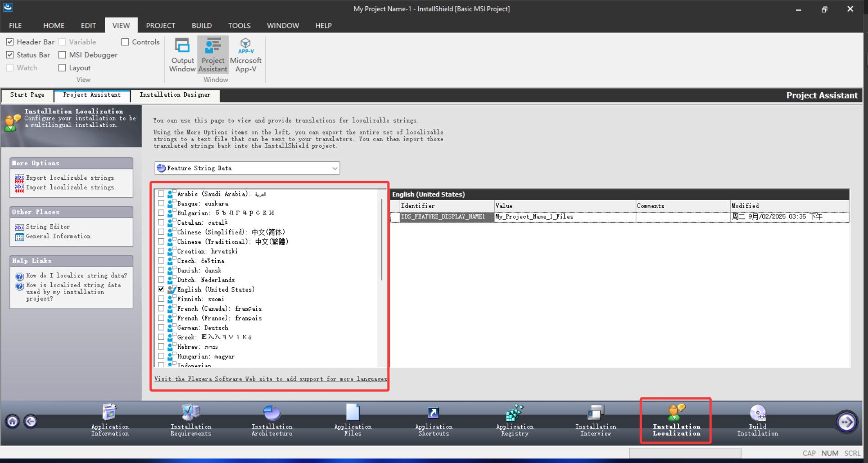Open String Editor link
This screenshot has height=463, width=868.
pos(48,227)
